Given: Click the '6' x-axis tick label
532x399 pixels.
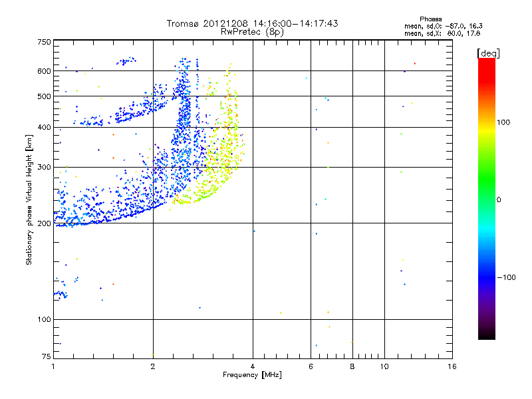Looking at the screenshot, I should [311, 366].
